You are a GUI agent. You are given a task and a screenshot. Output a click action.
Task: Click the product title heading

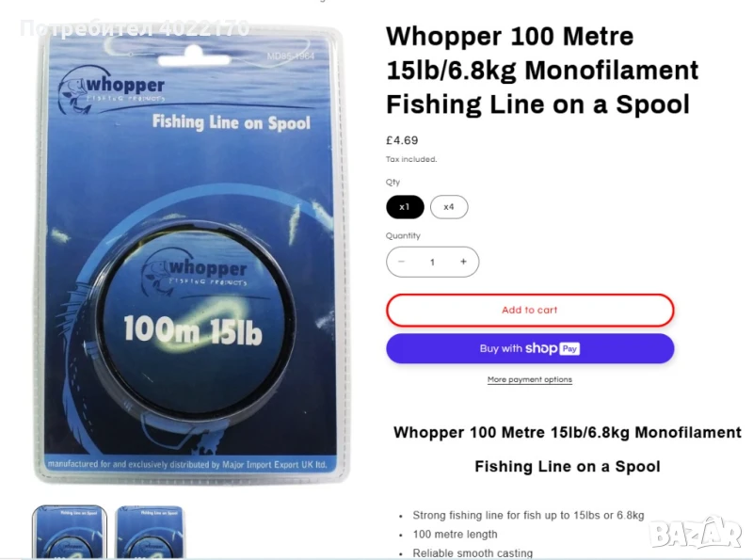[x=542, y=71]
